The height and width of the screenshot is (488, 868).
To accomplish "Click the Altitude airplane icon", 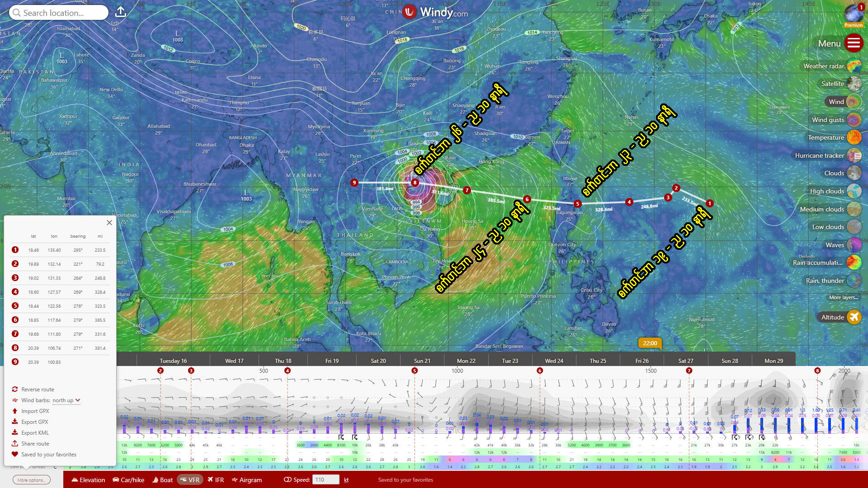I will pyautogui.click(x=854, y=317).
